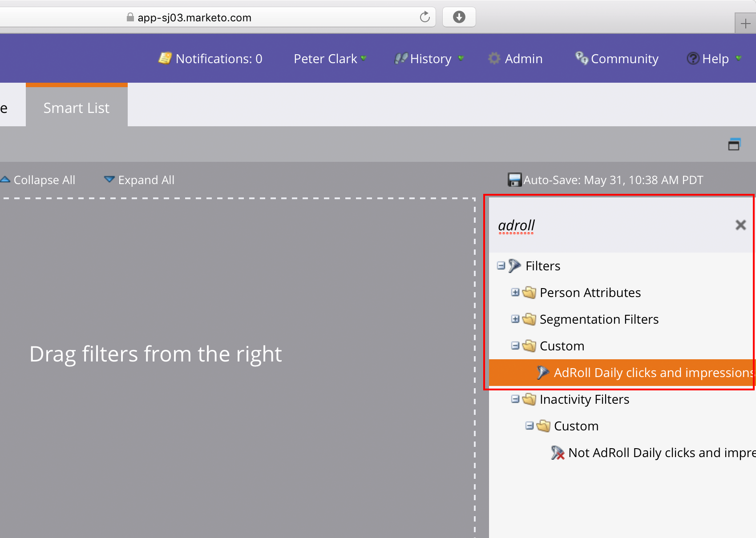Click the crossed funnel icon on the Not AdRoll filter
The image size is (756, 538).
pyautogui.click(x=558, y=453)
